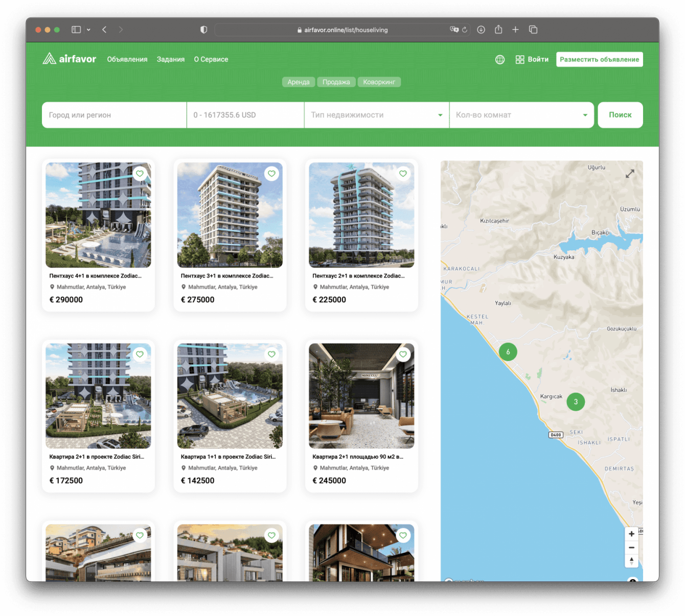Image resolution: width=685 pixels, height=616 pixels.
Task: Select the Продажа tab
Action: (x=336, y=82)
